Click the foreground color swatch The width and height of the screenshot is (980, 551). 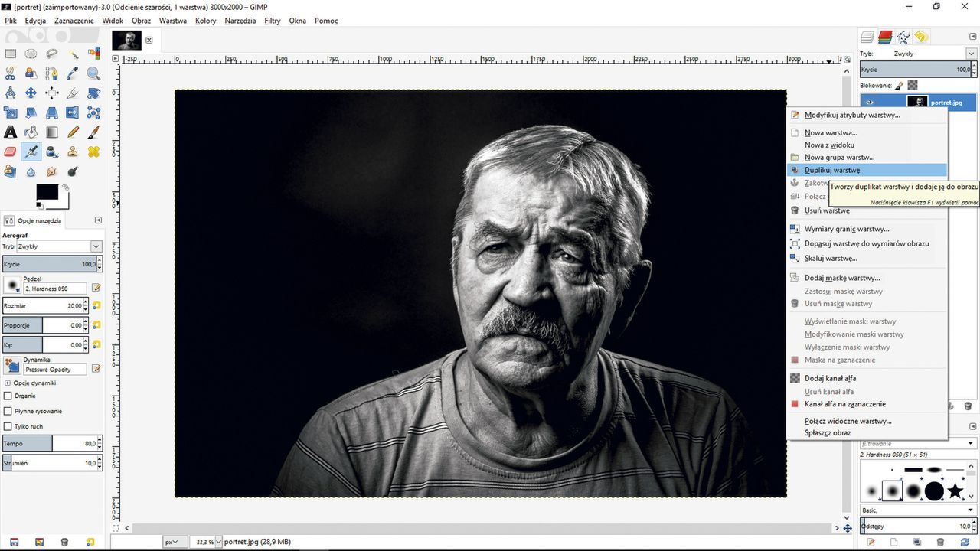(x=47, y=193)
